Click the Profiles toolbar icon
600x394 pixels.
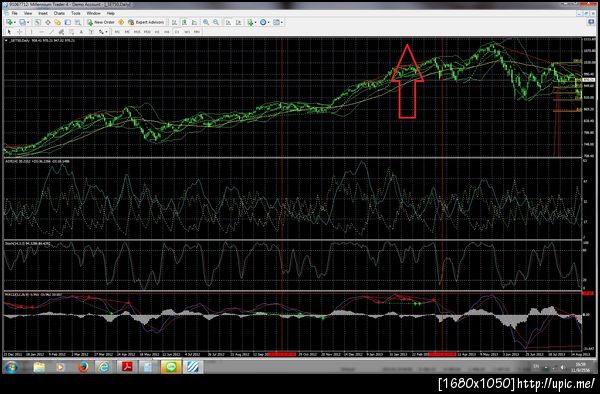22,22
